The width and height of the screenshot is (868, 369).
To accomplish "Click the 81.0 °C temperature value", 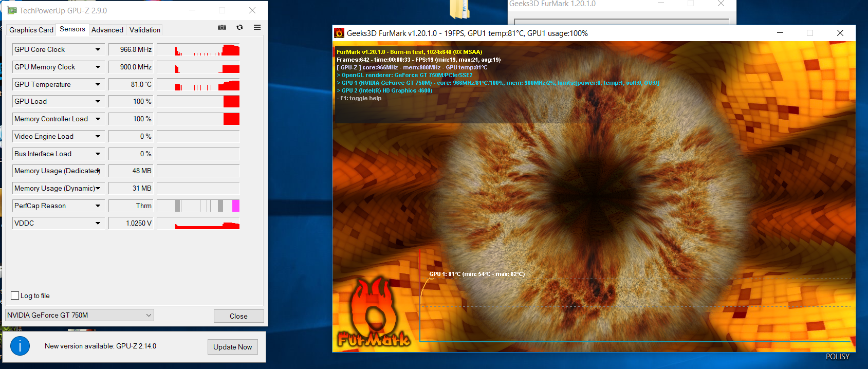I will tap(132, 84).
